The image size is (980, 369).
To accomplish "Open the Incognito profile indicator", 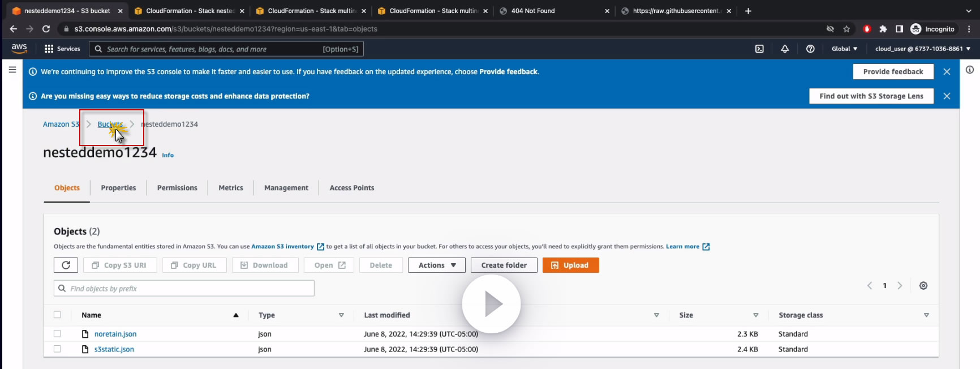I will 932,29.
